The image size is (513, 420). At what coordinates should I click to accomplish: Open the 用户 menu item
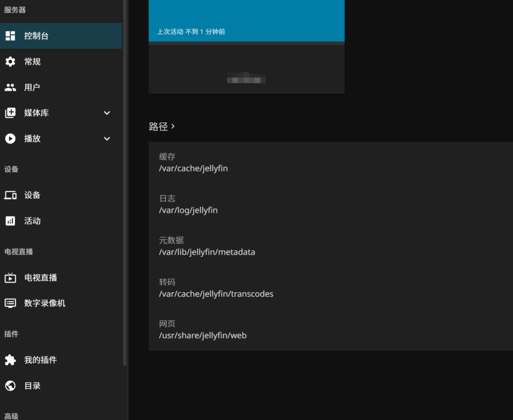pos(32,87)
